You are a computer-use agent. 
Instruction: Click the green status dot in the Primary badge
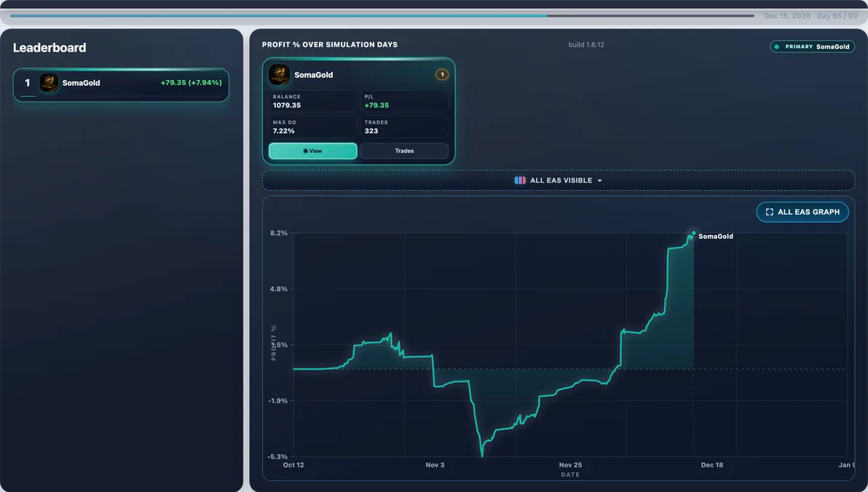[x=777, y=47]
